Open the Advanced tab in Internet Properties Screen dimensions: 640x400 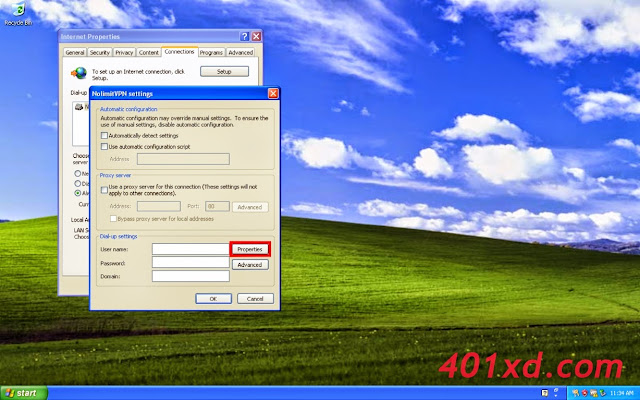pos(240,53)
